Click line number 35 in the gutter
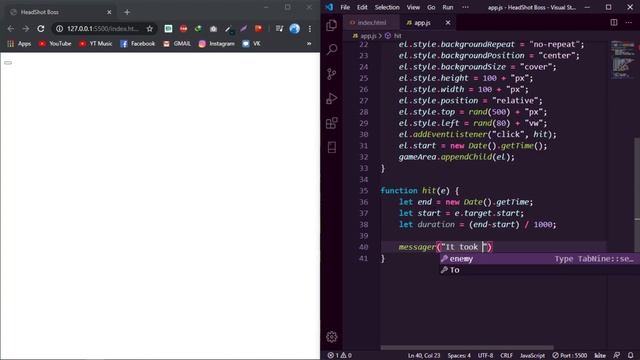The image size is (640, 360). point(363,191)
